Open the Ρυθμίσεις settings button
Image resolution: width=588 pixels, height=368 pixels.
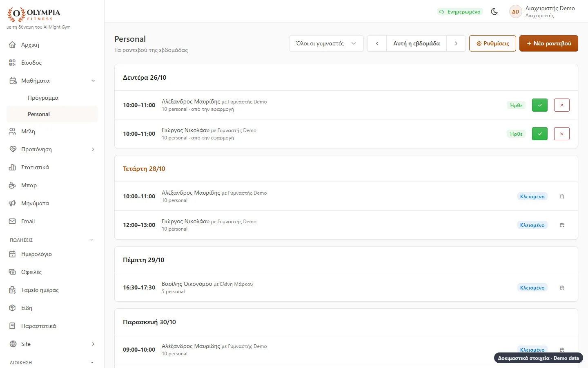(x=492, y=43)
